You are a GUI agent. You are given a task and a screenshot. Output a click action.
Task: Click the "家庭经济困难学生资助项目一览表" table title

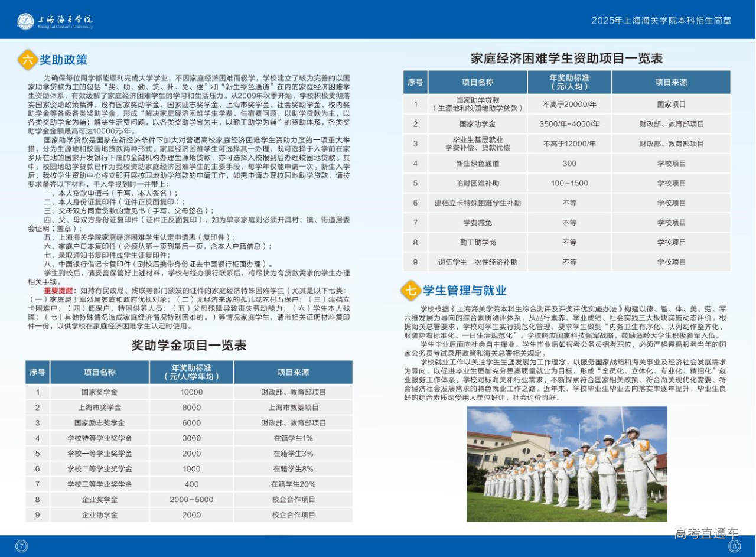pyautogui.click(x=566, y=58)
